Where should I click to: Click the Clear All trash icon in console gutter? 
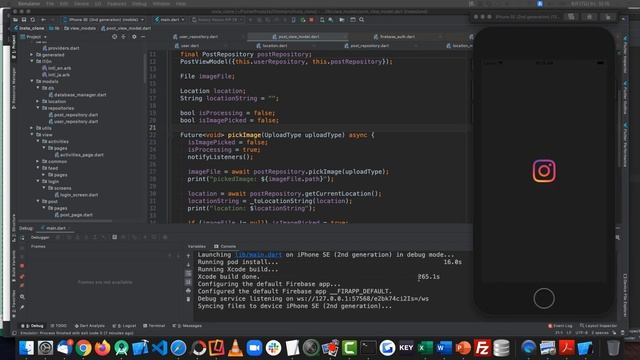coord(188,299)
